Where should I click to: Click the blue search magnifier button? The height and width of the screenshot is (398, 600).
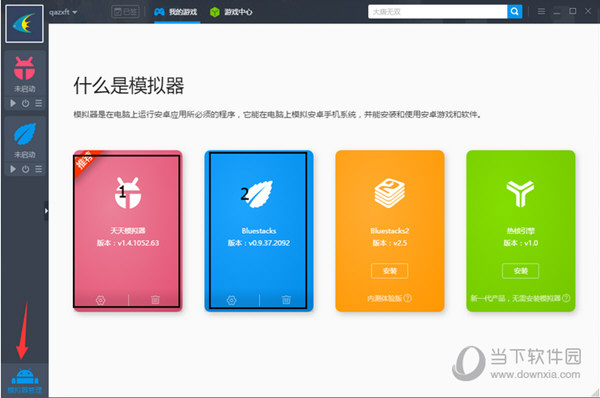click(515, 12)
